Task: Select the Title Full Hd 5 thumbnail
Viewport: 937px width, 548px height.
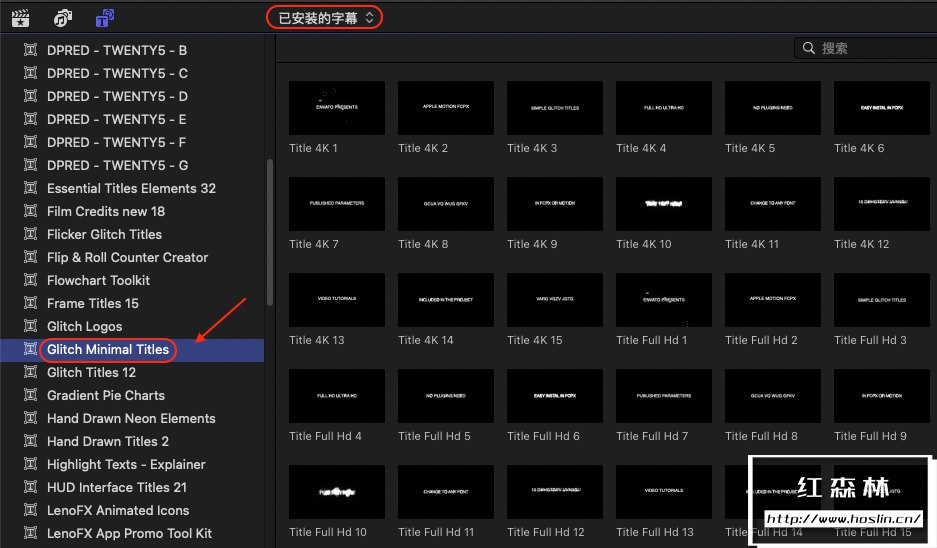Action: click(x=446, y=396)
